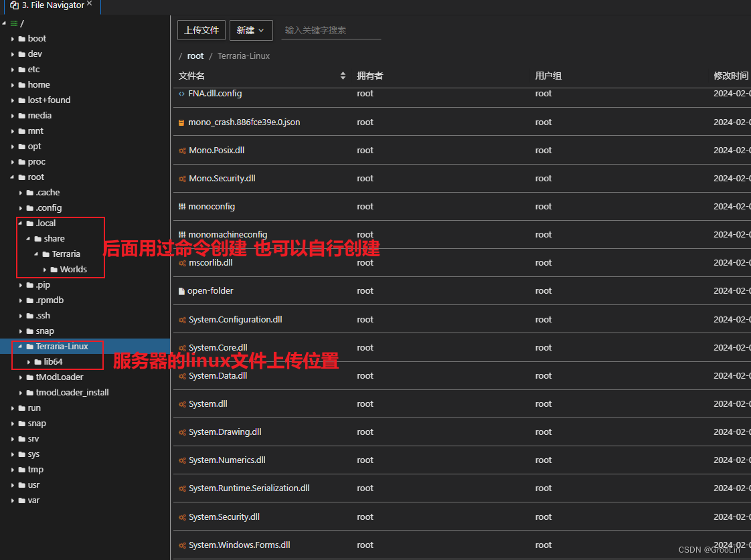Image resolution: width=751 pixels, height=560 pixels.
Task: Click the Mono.Security.dll gear icon
Action: tap(182, 179)
